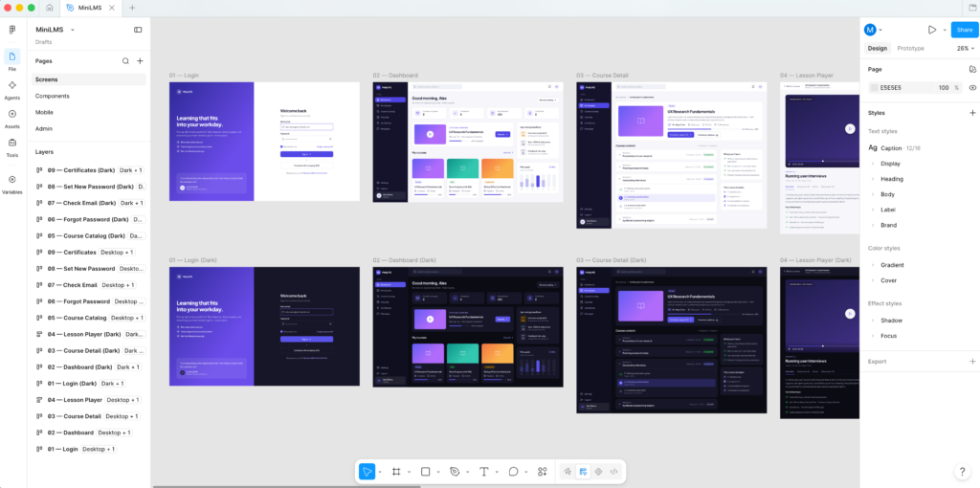Select the Frame tool in toolbar
This screenshot has height=488, width=980.
396,472
